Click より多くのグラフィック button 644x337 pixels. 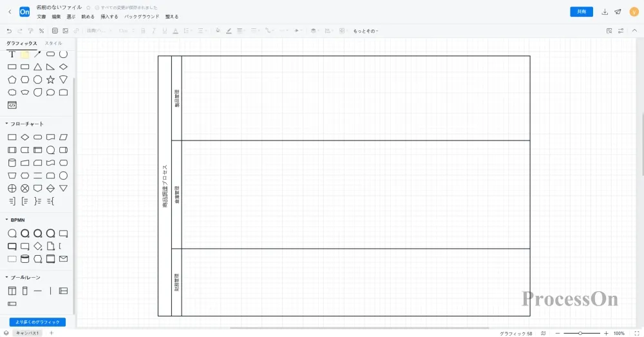[x=37, y=322]
